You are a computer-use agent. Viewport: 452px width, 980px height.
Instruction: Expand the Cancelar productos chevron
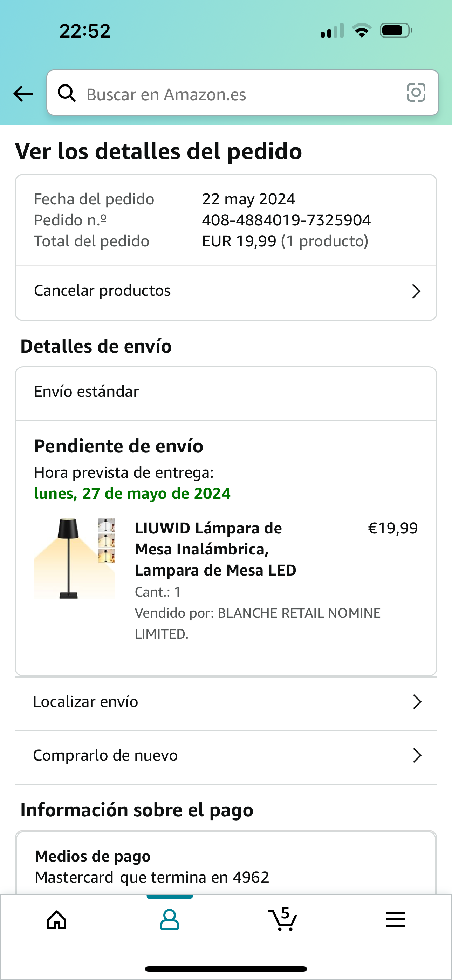(x=416, y=291)
